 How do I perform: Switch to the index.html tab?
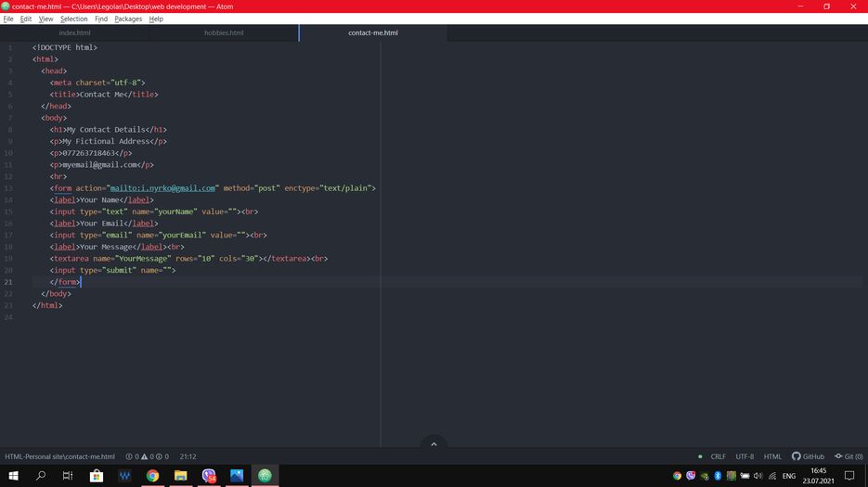(75, 32)
